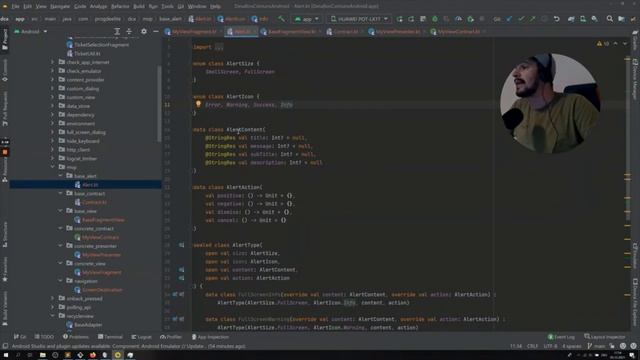Click the Undo/Rollback arrow toolbar icon

point(556,19)
